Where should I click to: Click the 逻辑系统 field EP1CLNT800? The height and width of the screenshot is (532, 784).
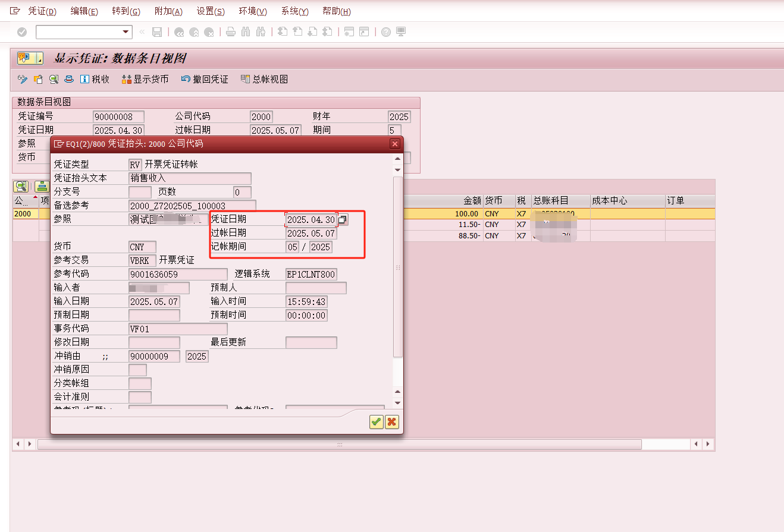click(311, 275)
